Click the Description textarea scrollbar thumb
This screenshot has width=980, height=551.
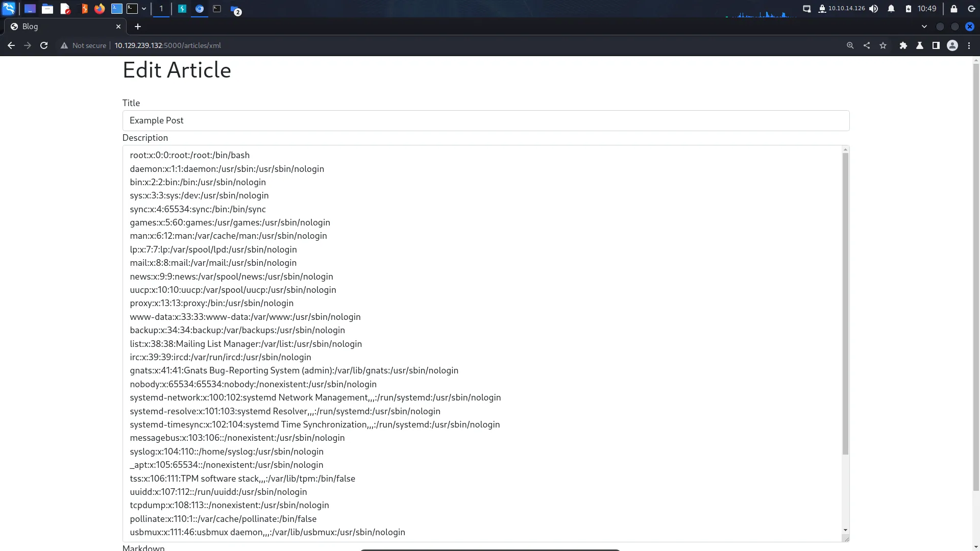tap(845, 304)
